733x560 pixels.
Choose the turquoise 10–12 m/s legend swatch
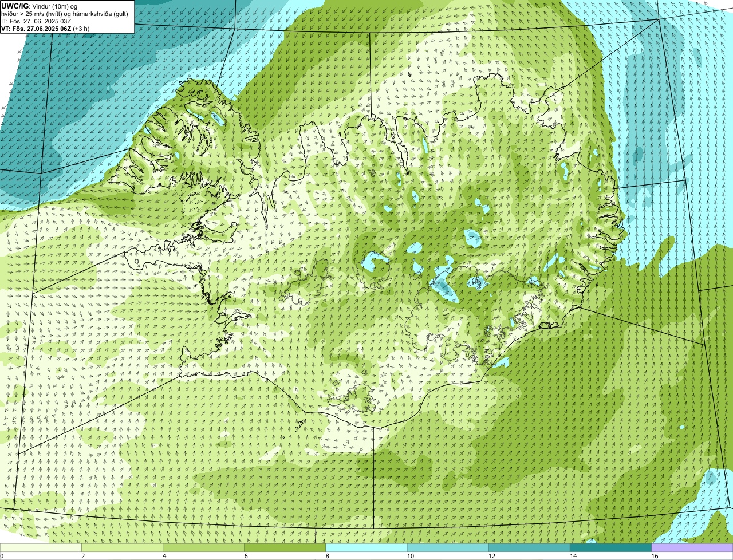[x=448, y=548]
